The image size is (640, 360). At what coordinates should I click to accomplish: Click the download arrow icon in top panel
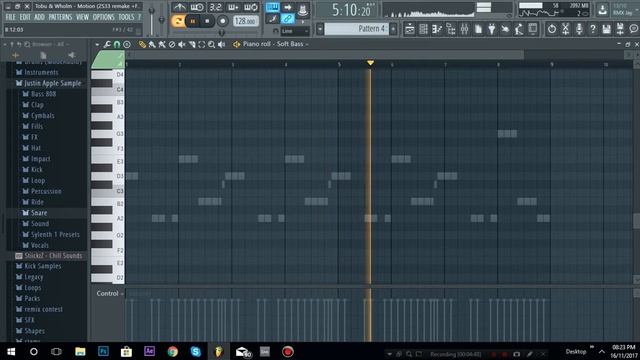click(602, 9)
